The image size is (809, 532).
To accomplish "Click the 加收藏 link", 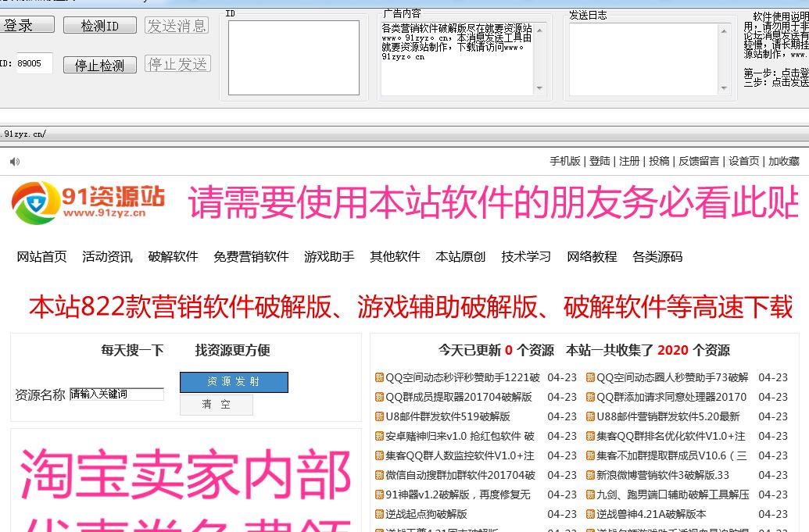I will click(784, 162).
